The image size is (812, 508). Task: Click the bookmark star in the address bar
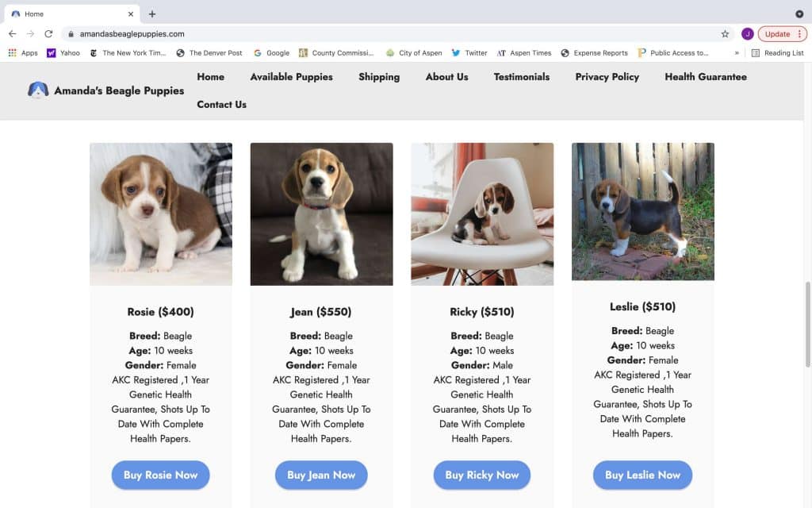tap(725, 34)
